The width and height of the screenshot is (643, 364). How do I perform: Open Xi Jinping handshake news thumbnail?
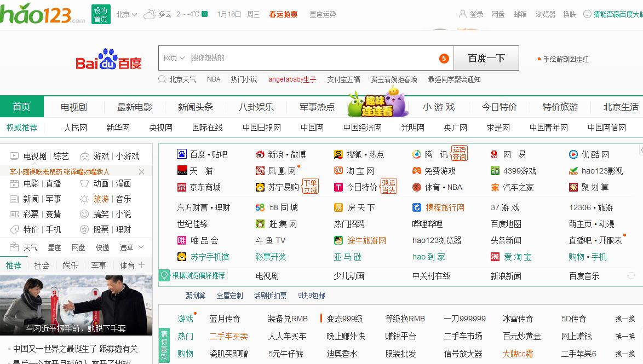tap(76, 305)
